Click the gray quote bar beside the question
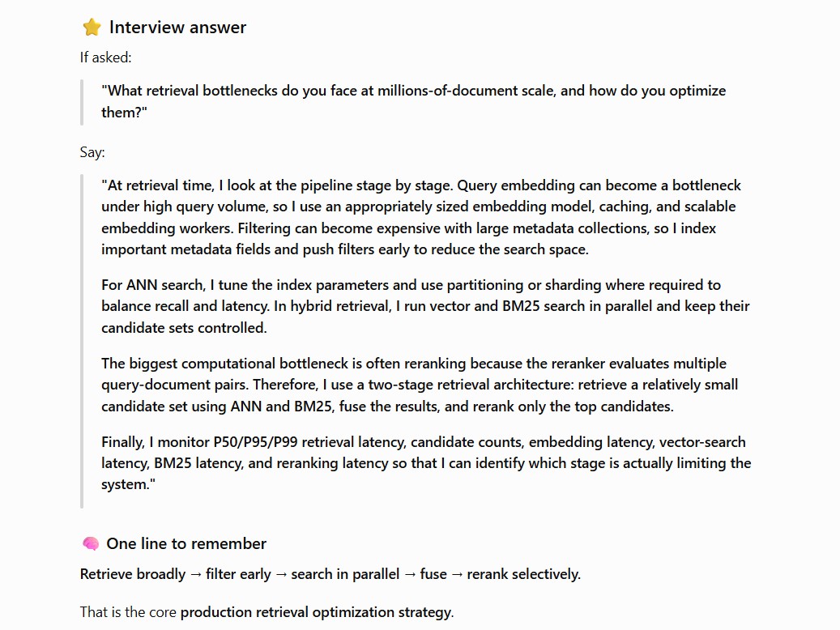 (x=82, y=102)
